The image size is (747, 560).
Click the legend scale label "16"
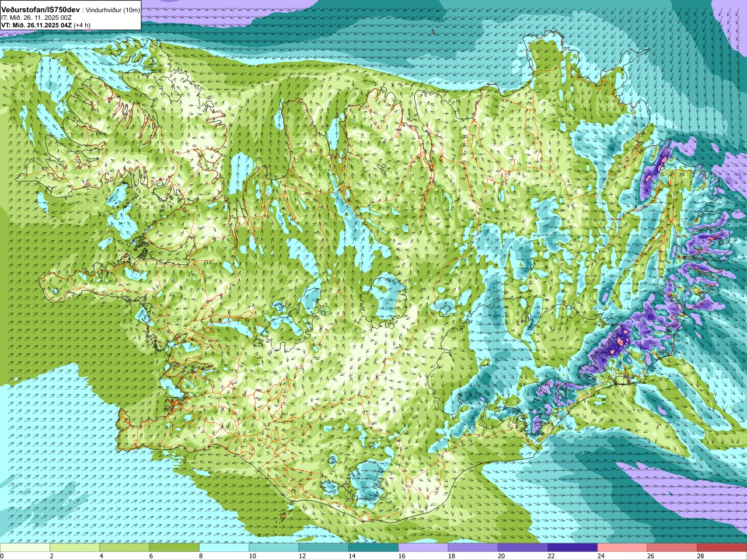point(402,556)
